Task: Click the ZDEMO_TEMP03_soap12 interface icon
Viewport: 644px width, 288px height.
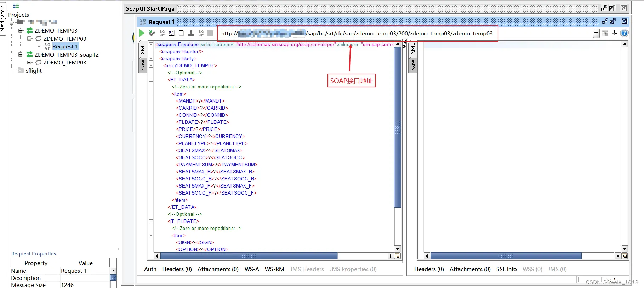Action: [x=30, y=55]
